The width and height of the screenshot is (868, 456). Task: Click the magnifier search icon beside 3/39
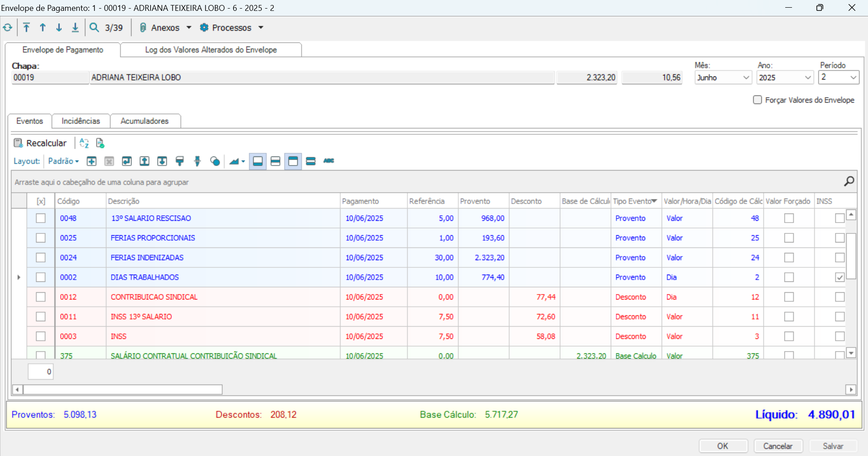click(x=94, y=28)
